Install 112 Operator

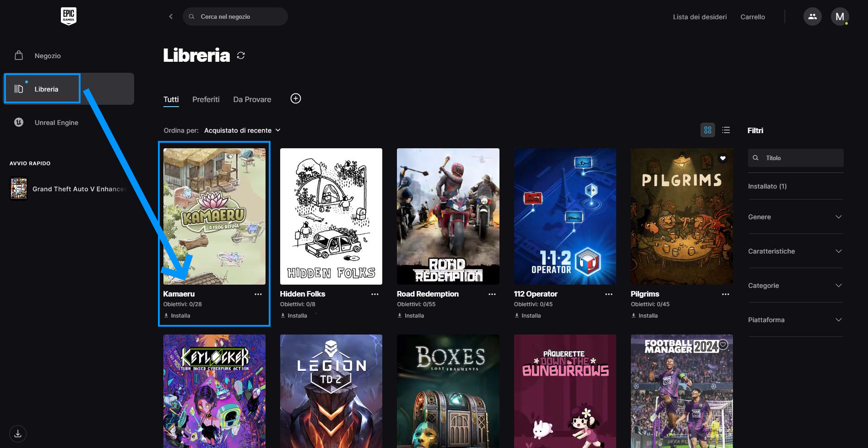528,316
